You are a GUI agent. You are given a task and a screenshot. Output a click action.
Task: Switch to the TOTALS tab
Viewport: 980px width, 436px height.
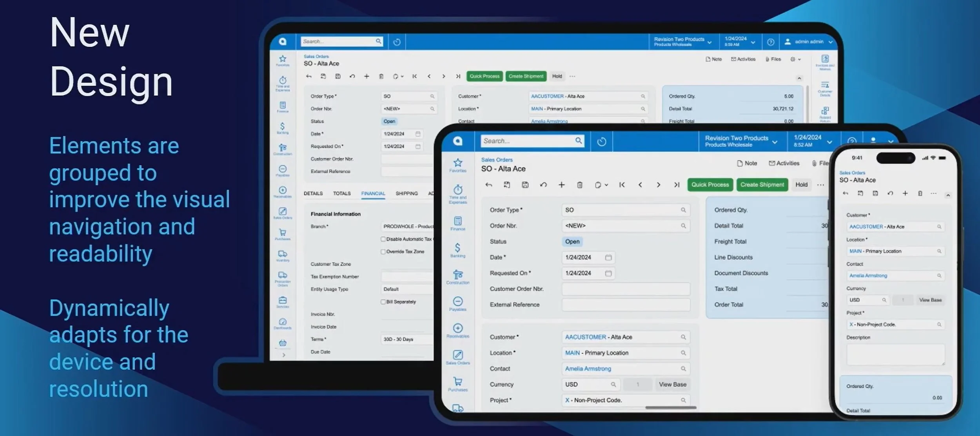[x=342, y=193]
